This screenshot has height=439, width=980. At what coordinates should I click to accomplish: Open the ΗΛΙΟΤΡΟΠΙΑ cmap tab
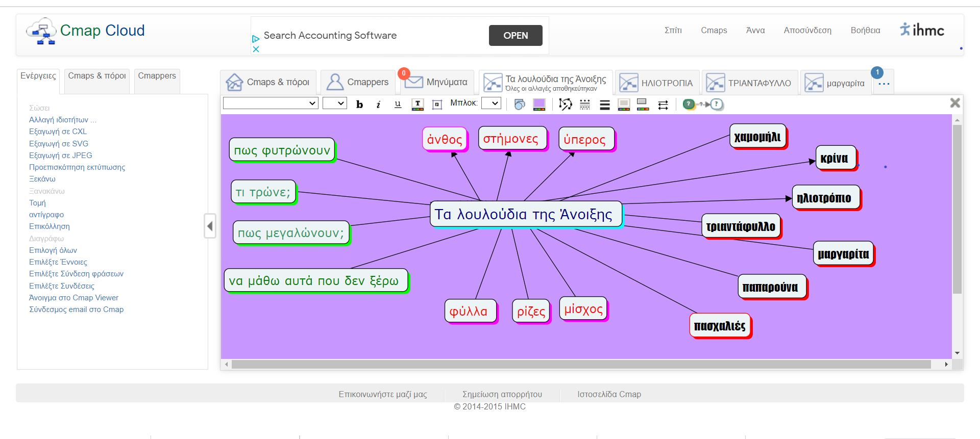point(656,83)
